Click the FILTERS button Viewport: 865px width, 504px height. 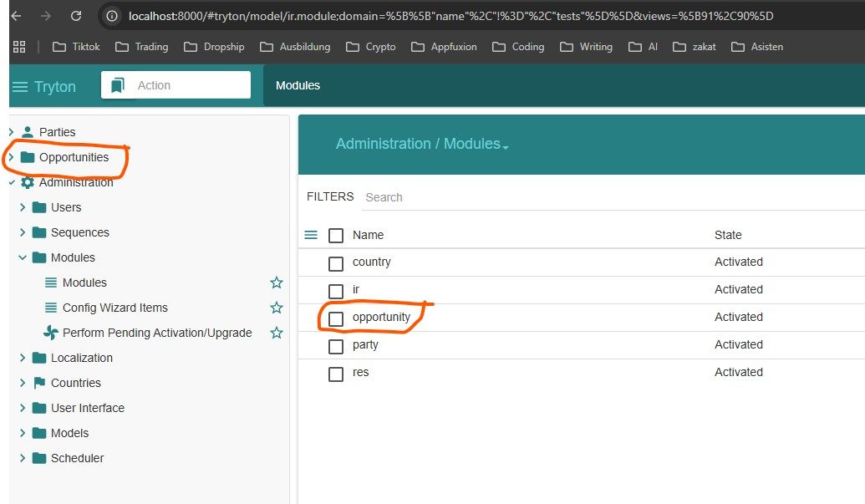coord(330,197)
